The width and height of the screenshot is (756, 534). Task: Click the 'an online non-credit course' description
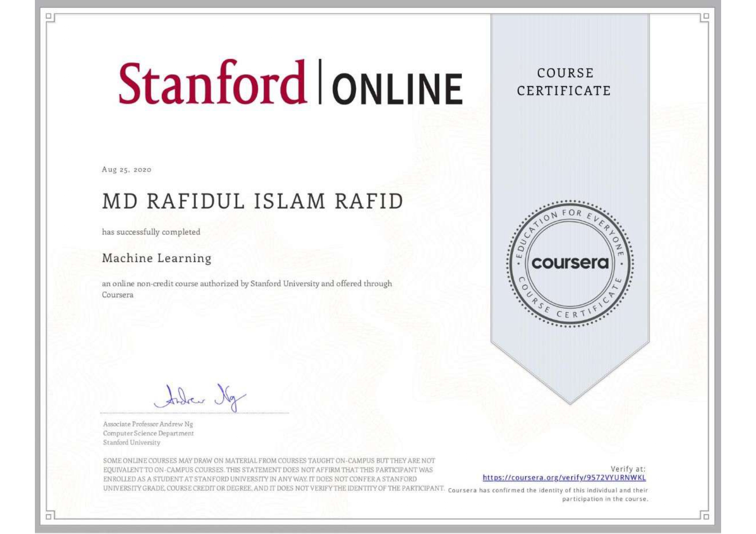247,289
